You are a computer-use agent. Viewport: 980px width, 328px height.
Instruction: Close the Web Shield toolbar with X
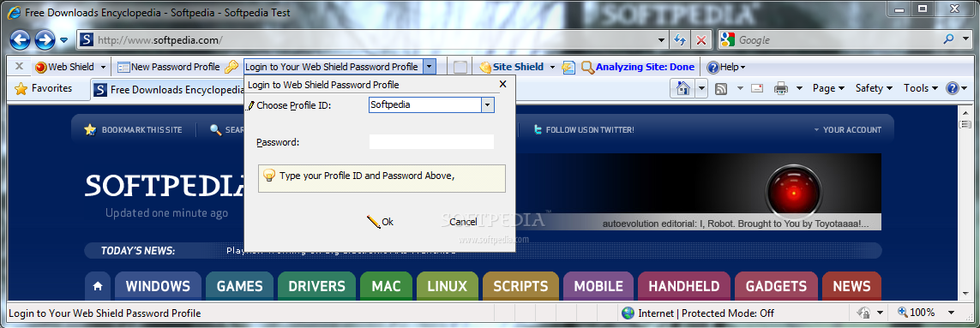pyautogui.click(x=19, y=66)
